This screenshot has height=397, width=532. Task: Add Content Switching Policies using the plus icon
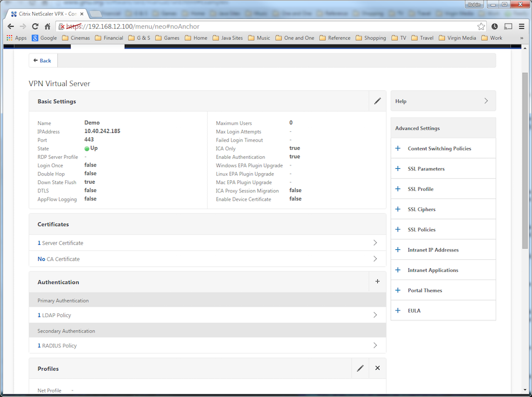click(x=398, y=148)
